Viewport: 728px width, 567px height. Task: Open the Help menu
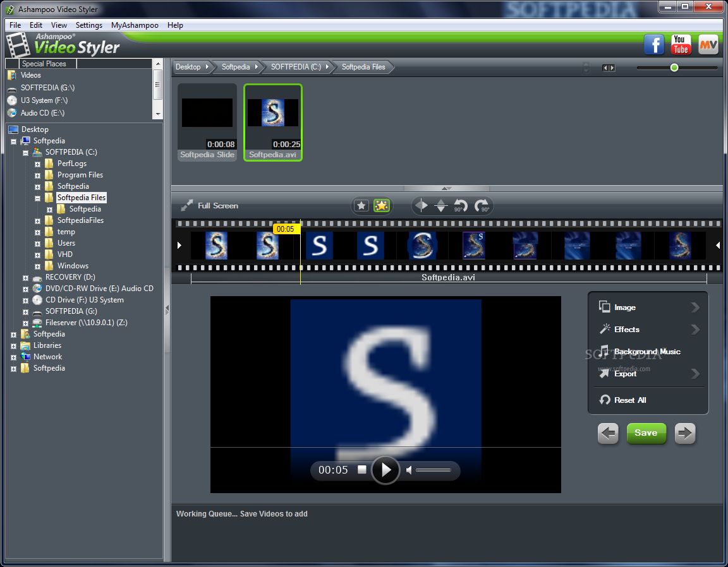coord(175,25)
